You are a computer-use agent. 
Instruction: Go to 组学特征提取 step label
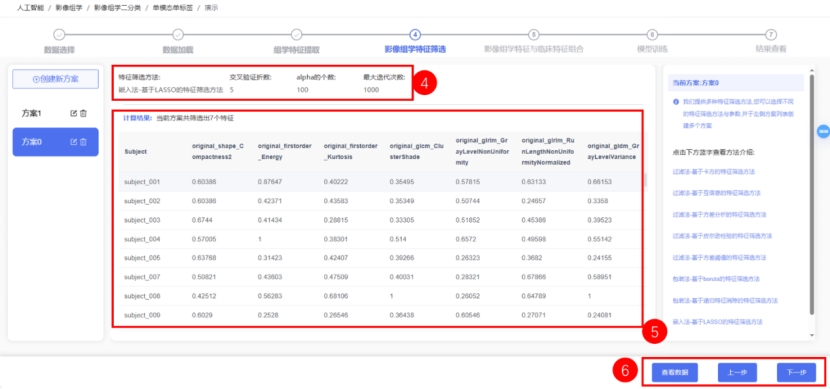pos(296,50)
